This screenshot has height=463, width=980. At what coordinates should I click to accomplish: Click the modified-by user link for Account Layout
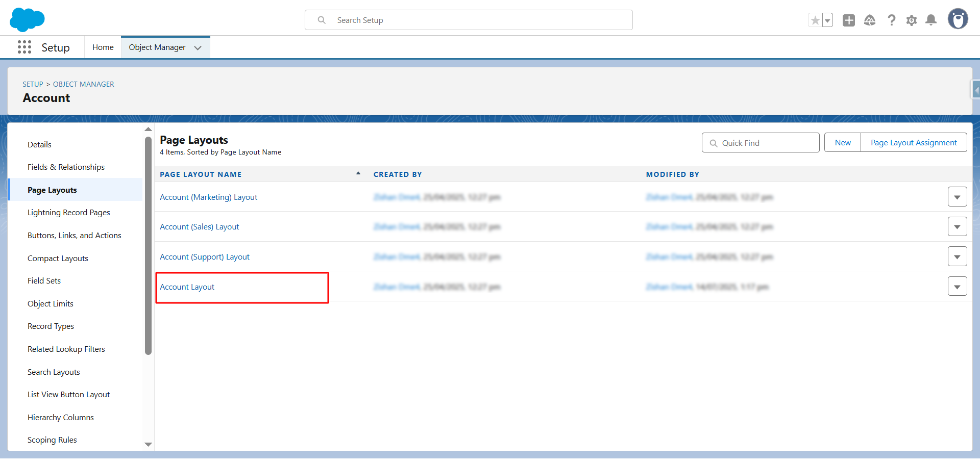(x=669, y=287)
